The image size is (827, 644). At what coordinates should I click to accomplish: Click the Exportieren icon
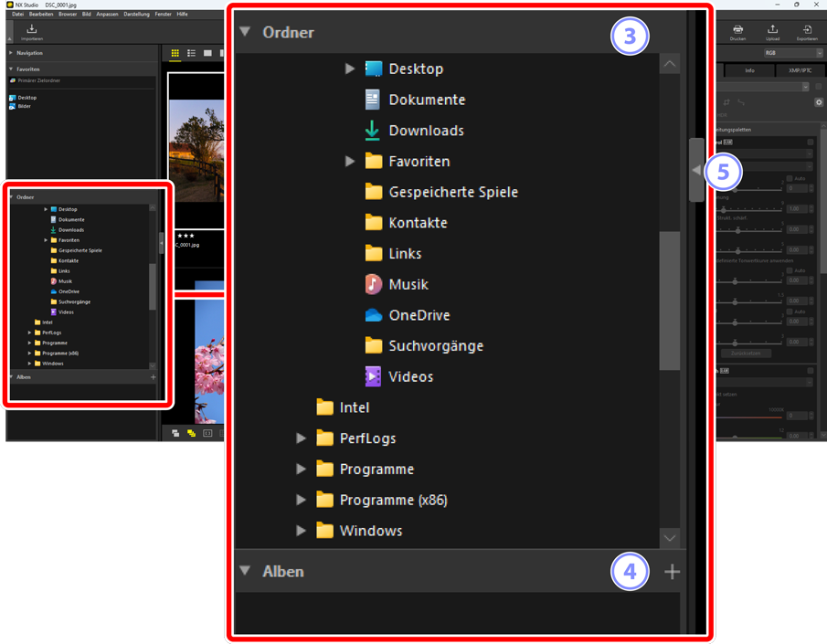click(x=807, y=32)
